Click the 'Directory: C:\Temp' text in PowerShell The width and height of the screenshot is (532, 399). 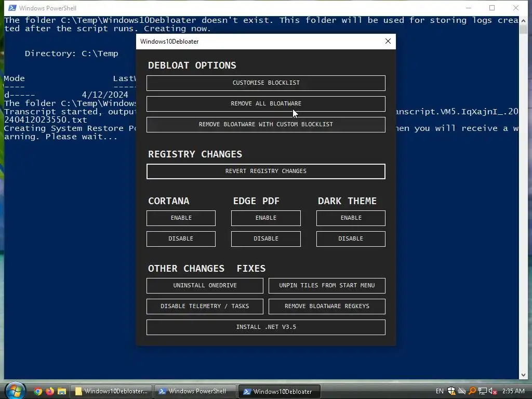[71, 54]
